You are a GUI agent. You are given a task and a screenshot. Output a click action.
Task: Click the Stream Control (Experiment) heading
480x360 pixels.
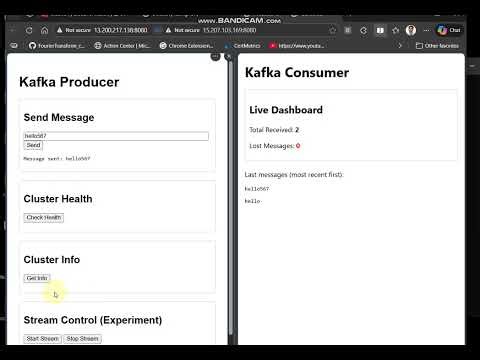point(93,320)
